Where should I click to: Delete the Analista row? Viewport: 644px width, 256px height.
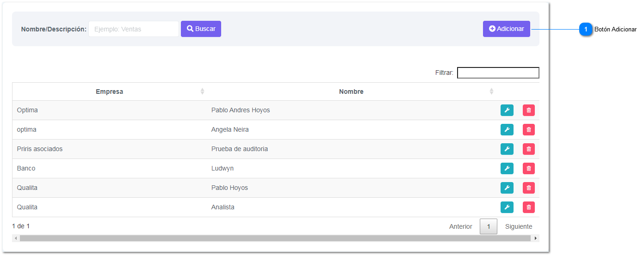[x=529, y=207]
